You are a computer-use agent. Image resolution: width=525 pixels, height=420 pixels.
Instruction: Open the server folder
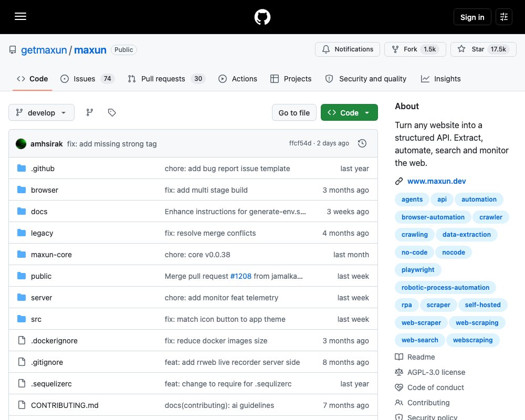pyautogui.click(x=41, y=298)
